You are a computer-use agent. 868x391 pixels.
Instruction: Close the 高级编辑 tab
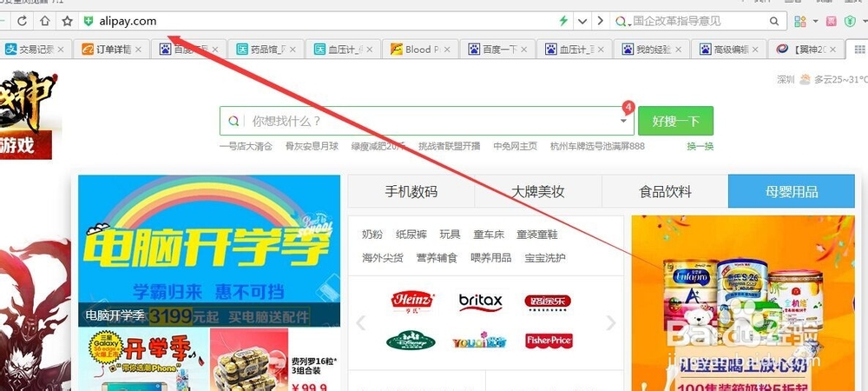755,50
